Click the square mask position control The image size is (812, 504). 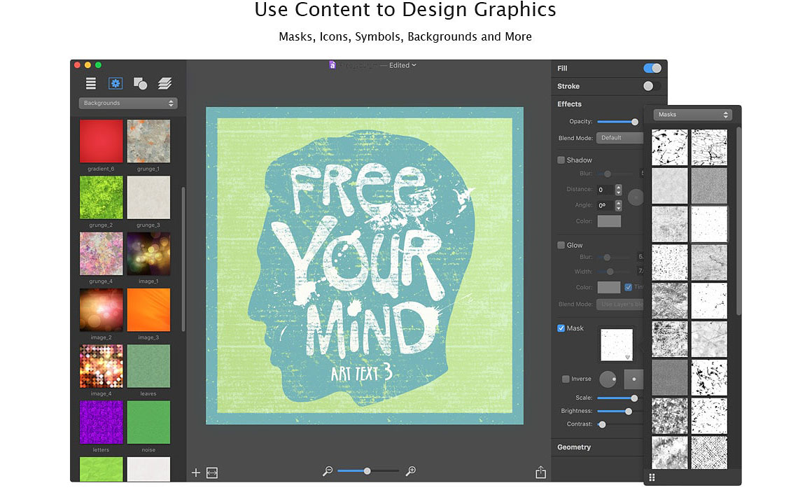633,379
